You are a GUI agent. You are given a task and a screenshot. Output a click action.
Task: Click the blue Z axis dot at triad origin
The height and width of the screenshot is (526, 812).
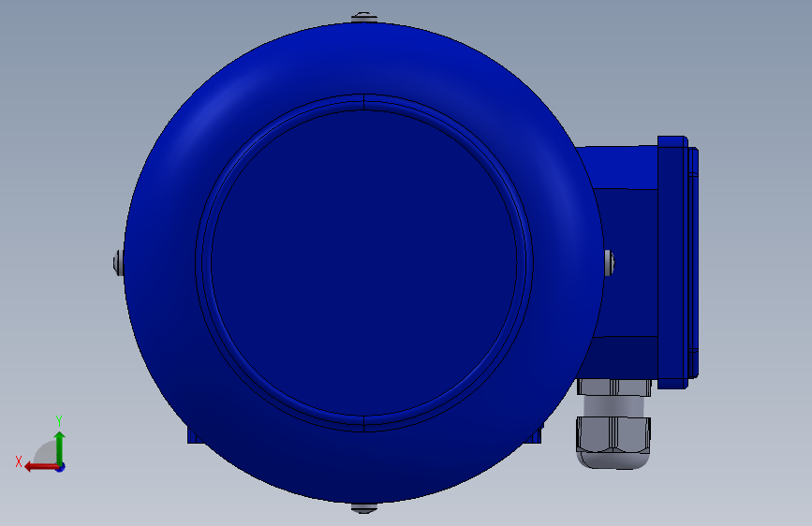point(61,467)
